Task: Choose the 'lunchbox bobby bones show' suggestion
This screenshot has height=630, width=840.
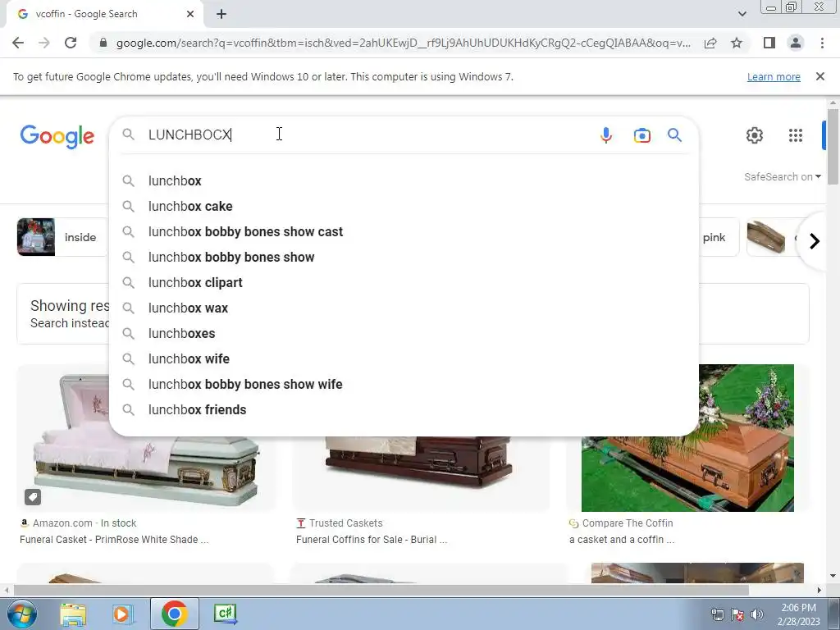Action: coord(404,257)
